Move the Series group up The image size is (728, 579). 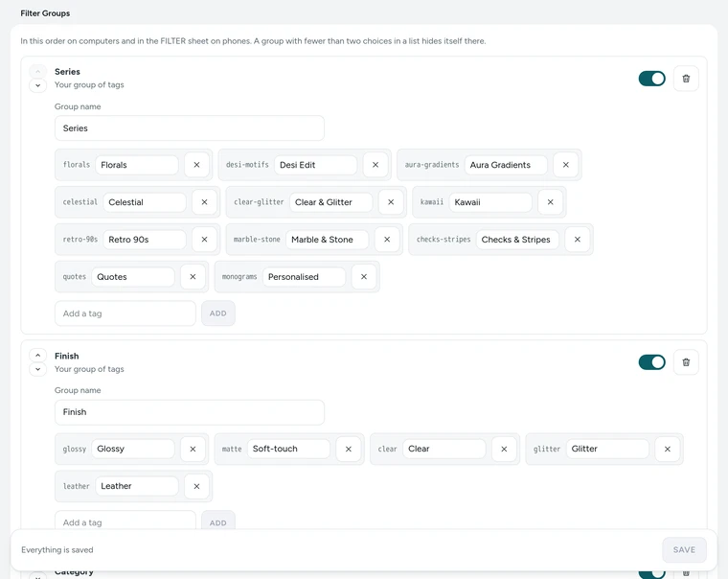tap(37, 71)
